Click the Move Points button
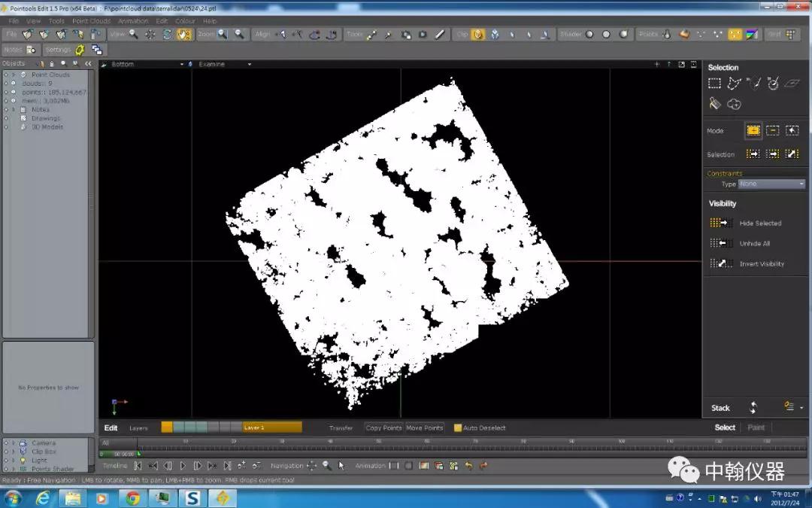The height and width of the screenshot is (508, 812). tap(425, 428)
